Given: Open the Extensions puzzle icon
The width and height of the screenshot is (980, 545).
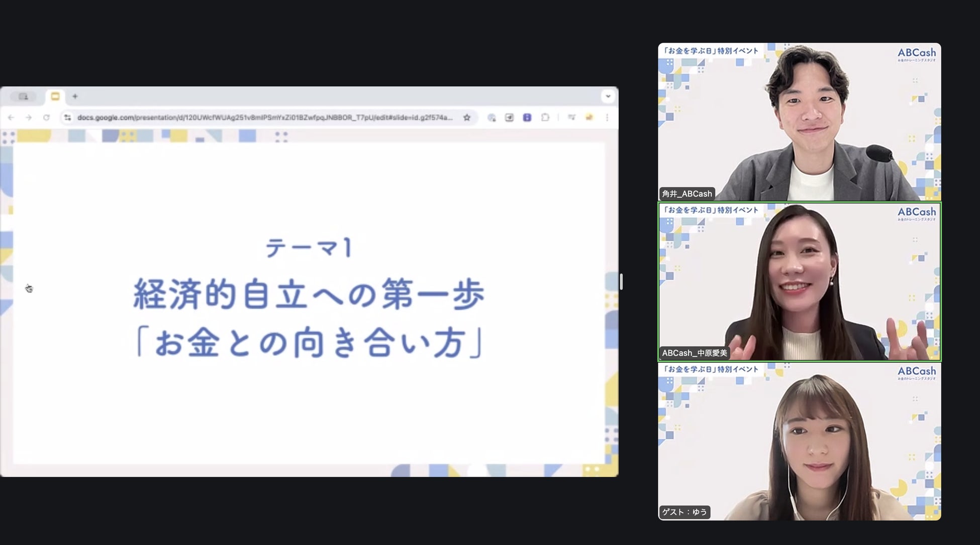Looking at the screenshot, I should (x=545, y=118).
